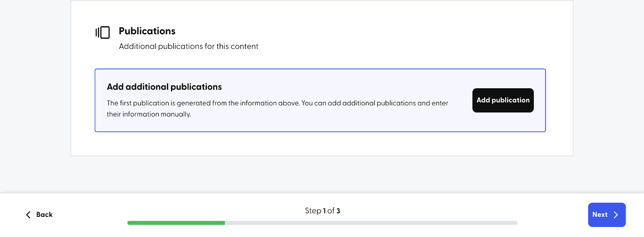Click 'their information manually.' text line

[x=149, y=114]
